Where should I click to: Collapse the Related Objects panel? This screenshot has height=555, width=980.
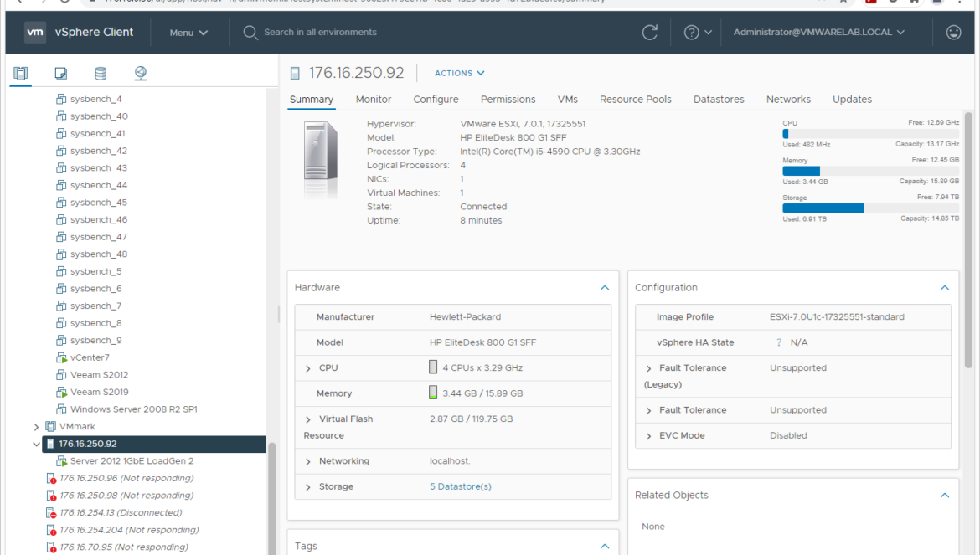point(944,495)
